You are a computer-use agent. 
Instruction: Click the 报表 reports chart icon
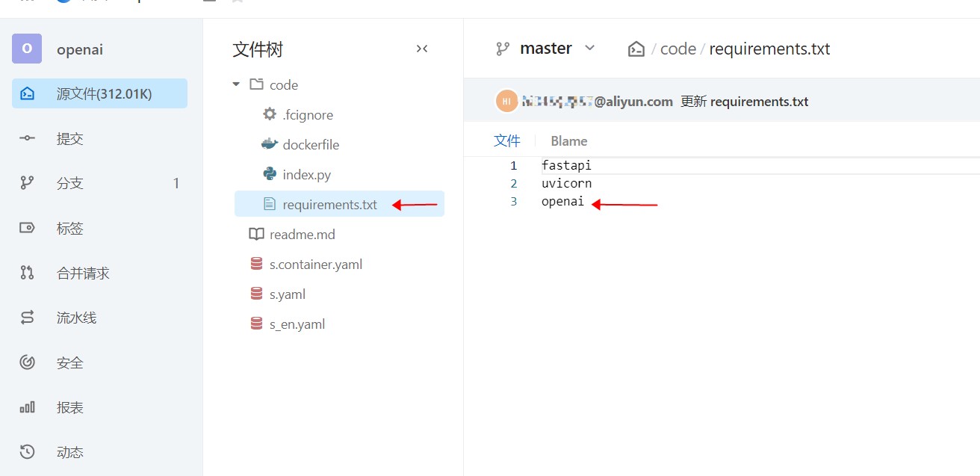(x=27, y=407)
